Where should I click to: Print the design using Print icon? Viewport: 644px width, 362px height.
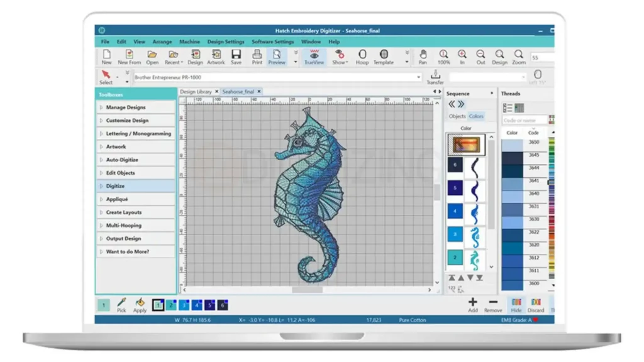click(x=257, y=57)
